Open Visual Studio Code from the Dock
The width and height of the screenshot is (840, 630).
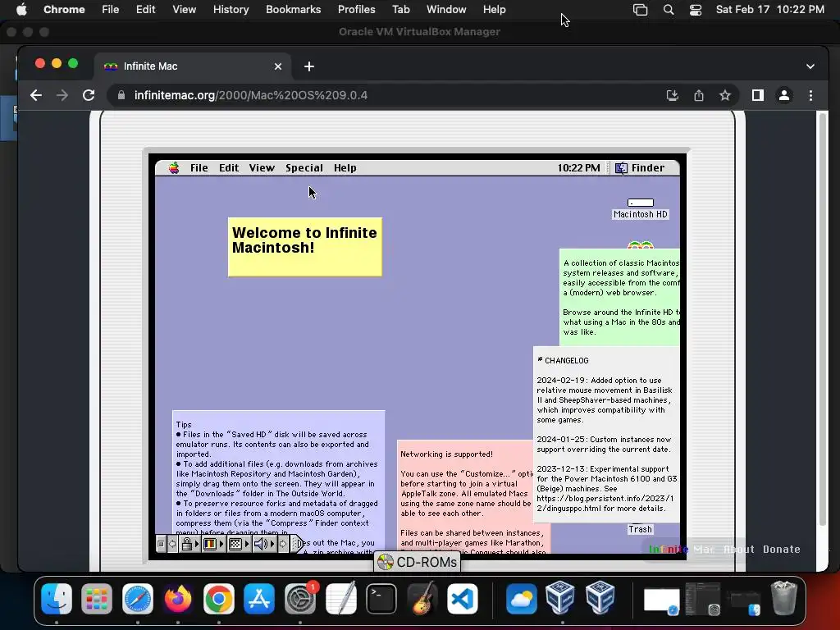click(x=463, y=598)
